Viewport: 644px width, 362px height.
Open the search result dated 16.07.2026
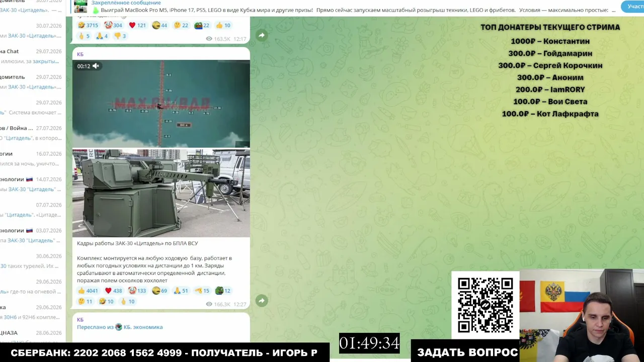point(31,159)
